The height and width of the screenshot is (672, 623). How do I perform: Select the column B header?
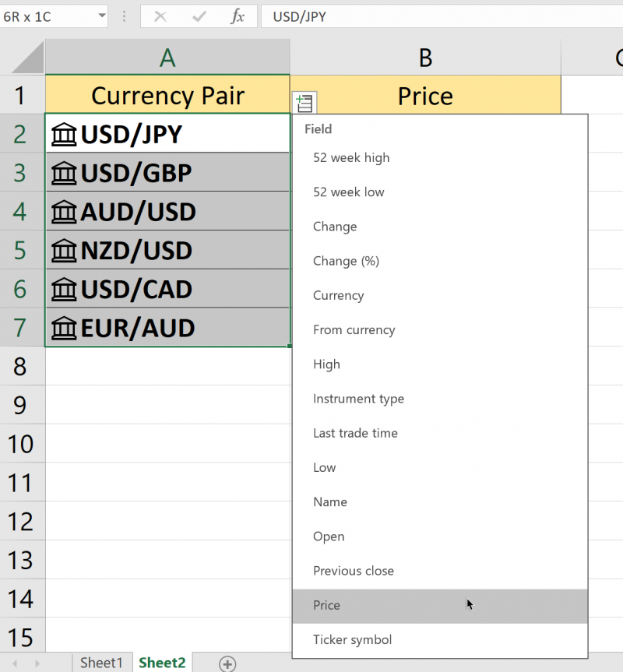coord(425,58)
